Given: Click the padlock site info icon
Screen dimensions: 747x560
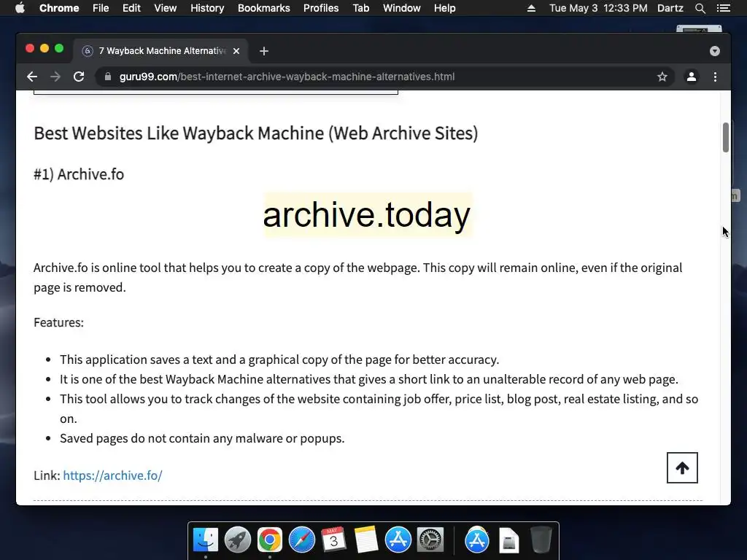Looking at the screenshot, I should point(108,77).
